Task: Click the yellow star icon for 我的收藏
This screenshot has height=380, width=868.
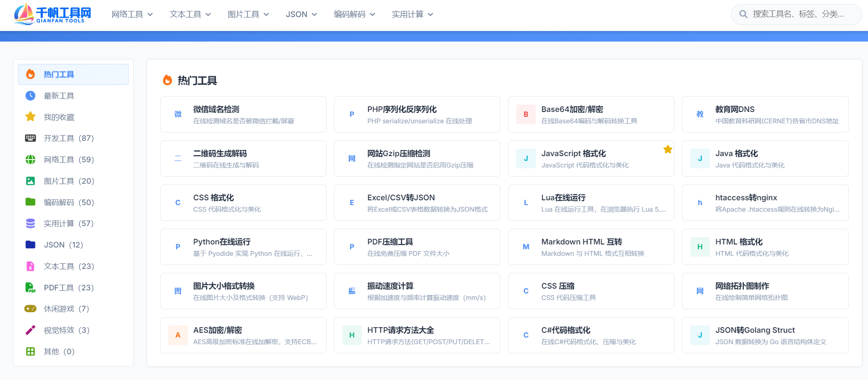Action: (30, 117)
